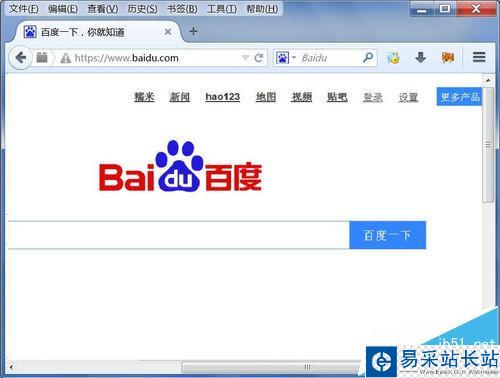Close the 百度一下，你就知道 tab
Image resolution: width=500 pixels, height=378 pixels.
(x=168, y=32)
